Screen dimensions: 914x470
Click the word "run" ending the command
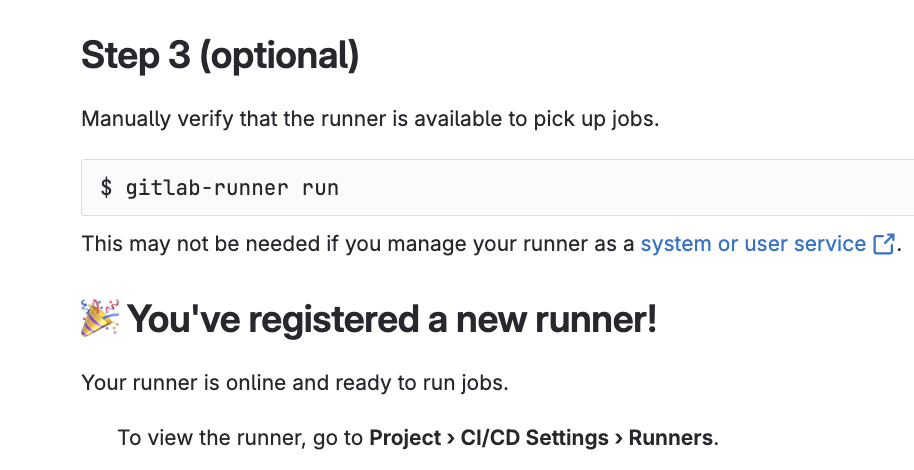[320, 187]
